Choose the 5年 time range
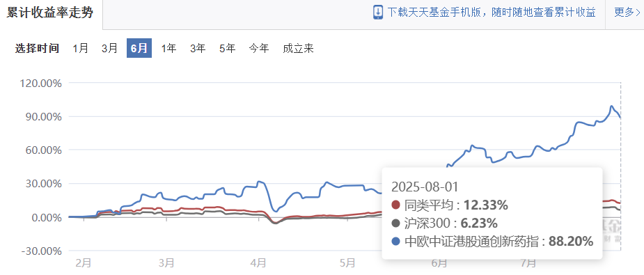 coord(228,49)
